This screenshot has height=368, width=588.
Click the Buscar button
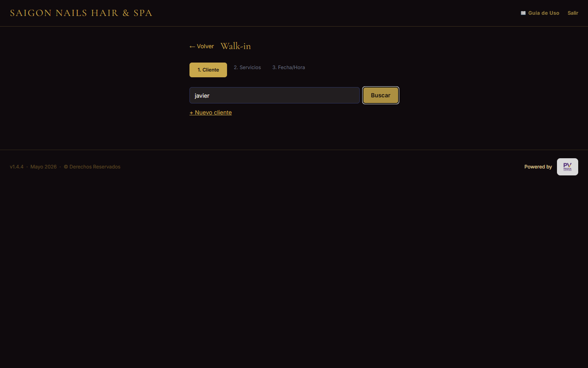[381, 95]
